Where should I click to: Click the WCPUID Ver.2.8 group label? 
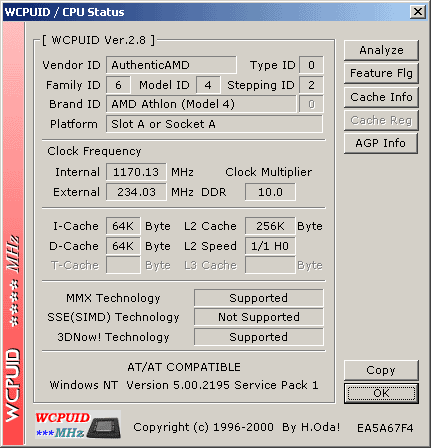click(99, 40)
